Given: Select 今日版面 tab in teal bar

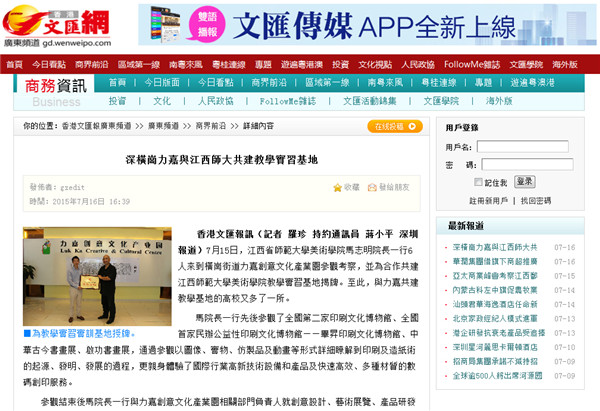Looking at the screenshot, I should pos(162,83).
